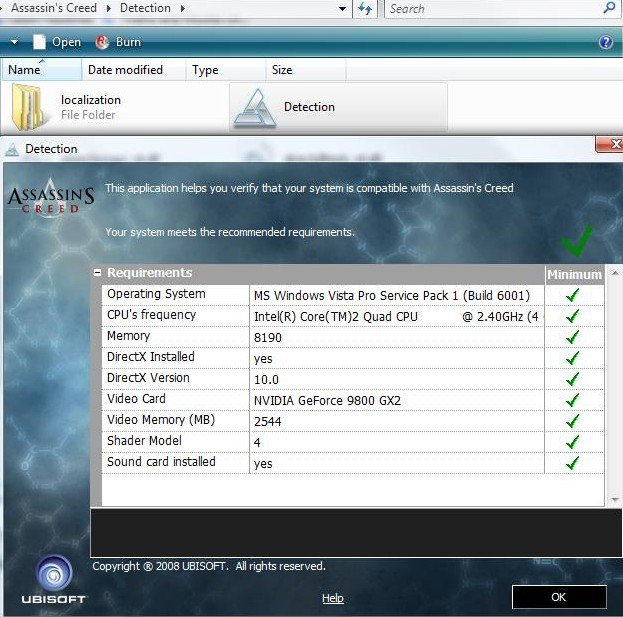Image resolution: width=623 pixels, height=617 pixels.
Task: Click Assassin's Creed in the breadcrumb
Action: [x=54, y=8]
